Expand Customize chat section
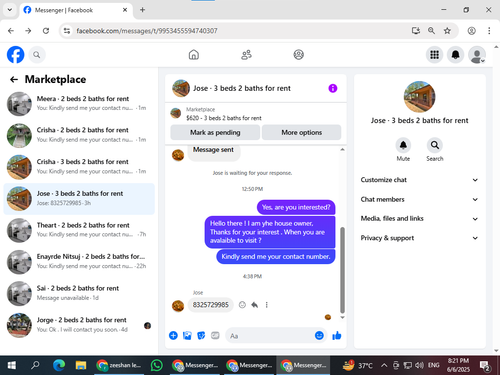 (x=419, y=180)
